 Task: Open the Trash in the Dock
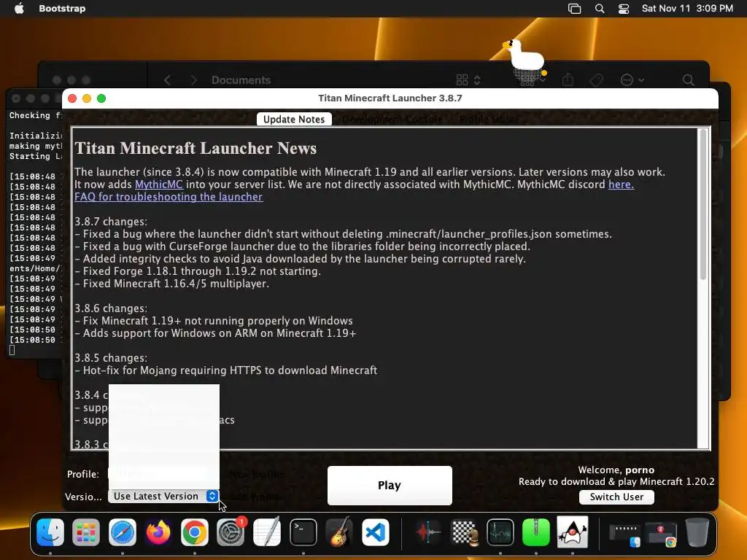[x=697, y=532]
